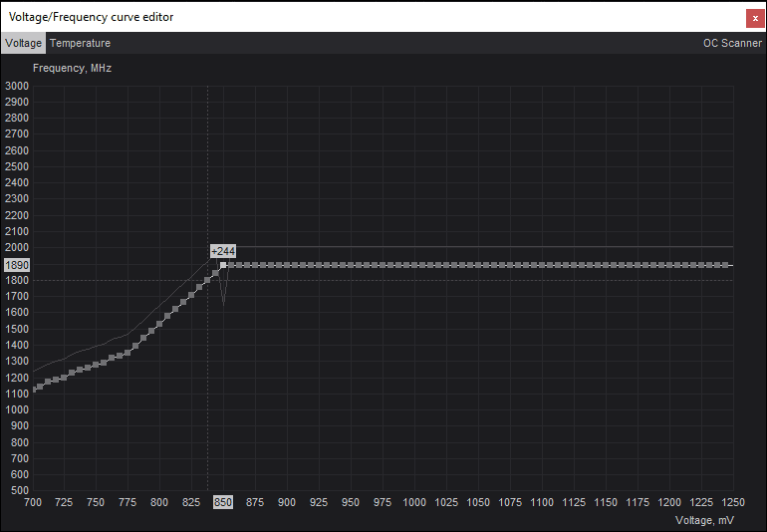
Task: Click the 'Voltage/Frequency curve editor' window title
Action: [91, 17]
